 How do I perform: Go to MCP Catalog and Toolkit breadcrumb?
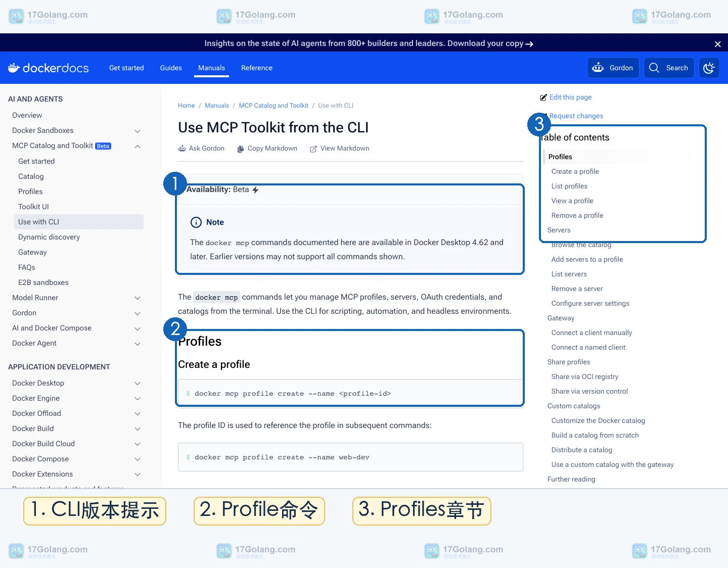click(x=274, y=106)
